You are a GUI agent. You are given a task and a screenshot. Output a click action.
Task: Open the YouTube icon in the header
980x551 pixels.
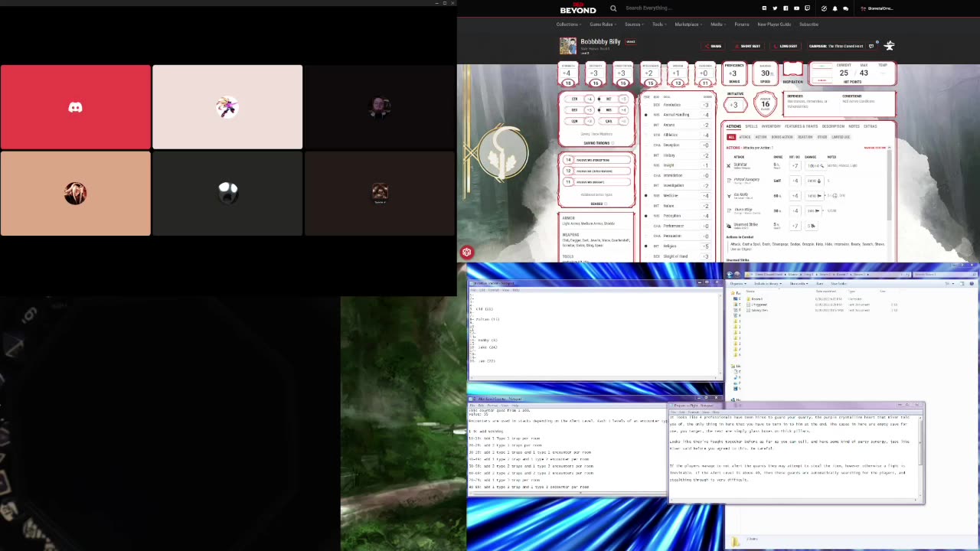[x=796, y=8]
